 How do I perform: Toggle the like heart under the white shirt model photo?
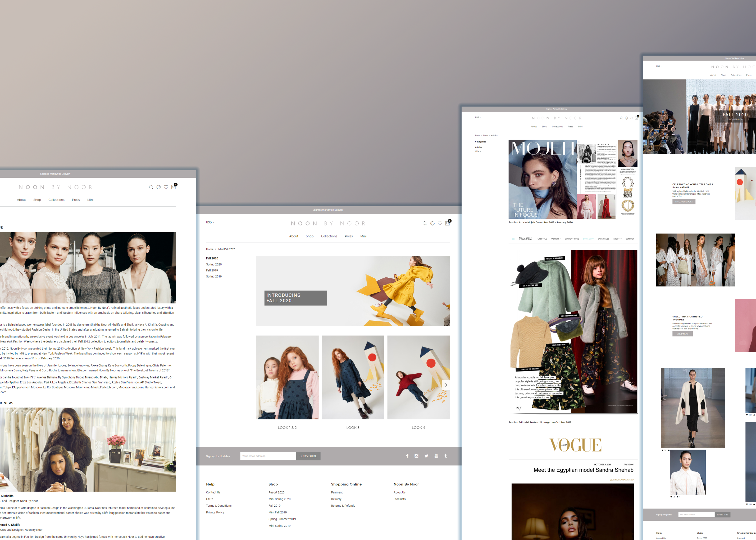pyautogui.click(x=672, y=497)
